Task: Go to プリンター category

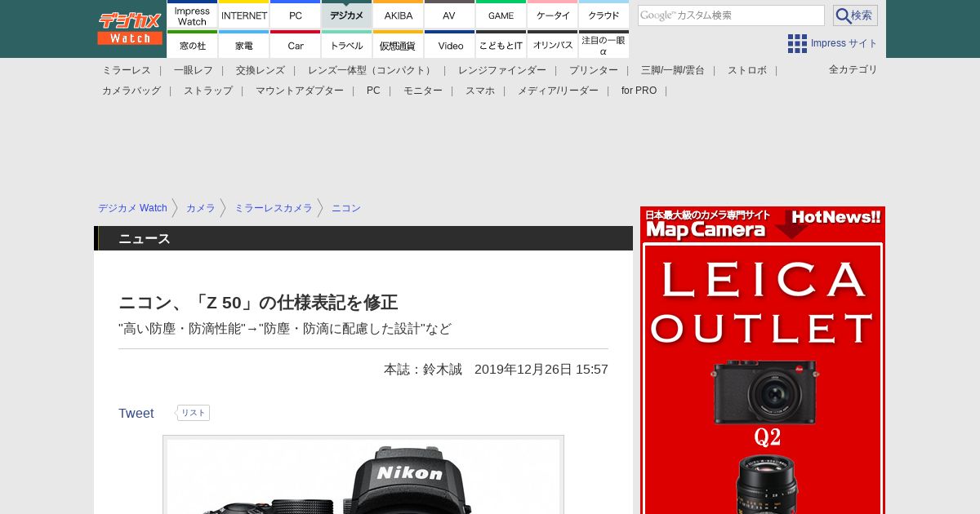Action: coord(594,70)
